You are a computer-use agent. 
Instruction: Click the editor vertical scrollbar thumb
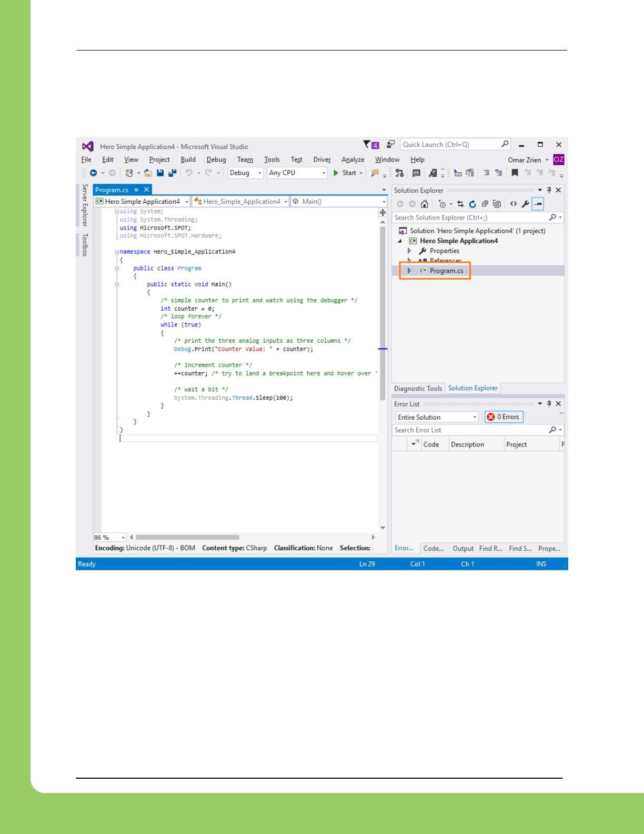coord(383,313)
